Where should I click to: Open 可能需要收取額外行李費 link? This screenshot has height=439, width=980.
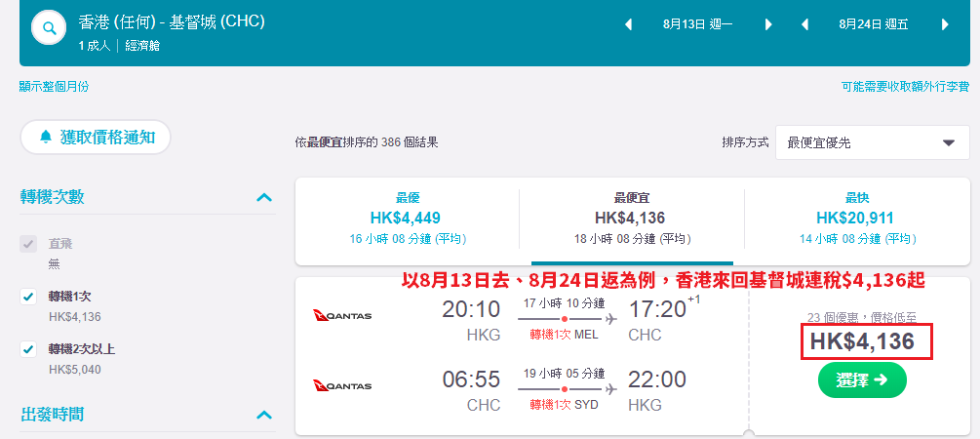906,87
